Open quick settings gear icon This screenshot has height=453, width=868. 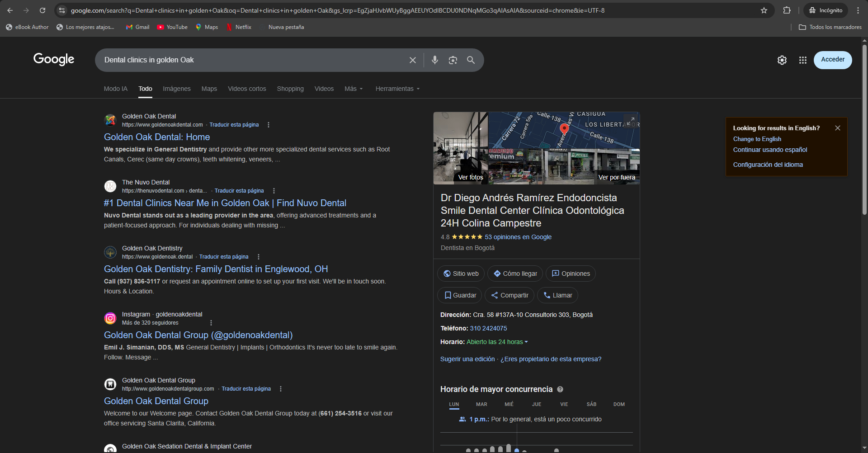pos(782,60)
